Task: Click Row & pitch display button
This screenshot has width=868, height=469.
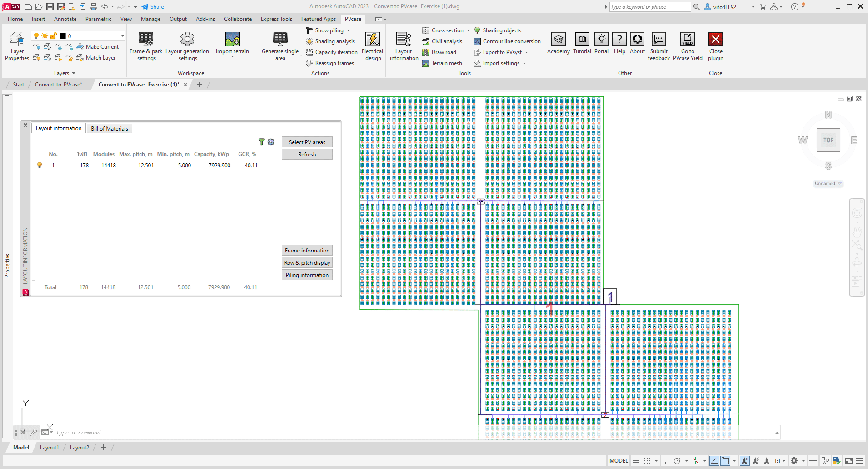Action: pyautogui.click(x=307, y=263)
